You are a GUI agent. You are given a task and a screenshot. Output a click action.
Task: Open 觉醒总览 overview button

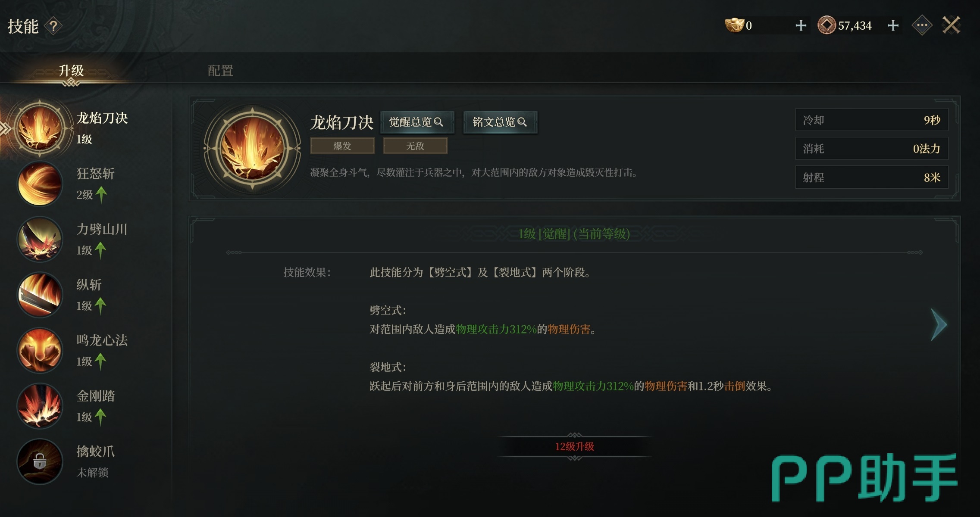pyautogui.click(x=416, y=122)
